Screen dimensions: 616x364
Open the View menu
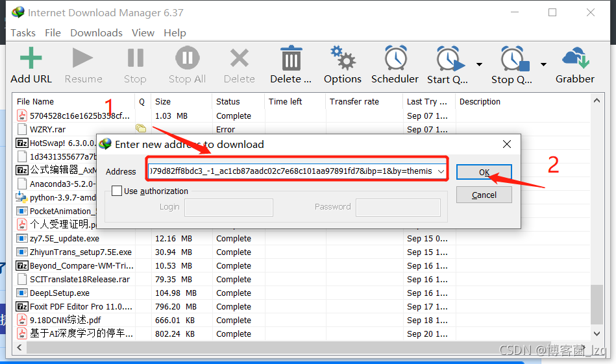click(143, 33)
